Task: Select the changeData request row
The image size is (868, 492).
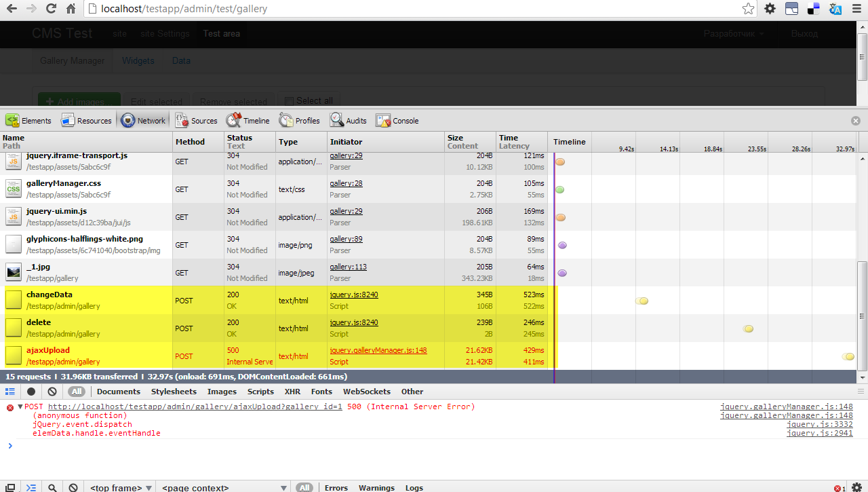Action: click(x=50, y=295)
